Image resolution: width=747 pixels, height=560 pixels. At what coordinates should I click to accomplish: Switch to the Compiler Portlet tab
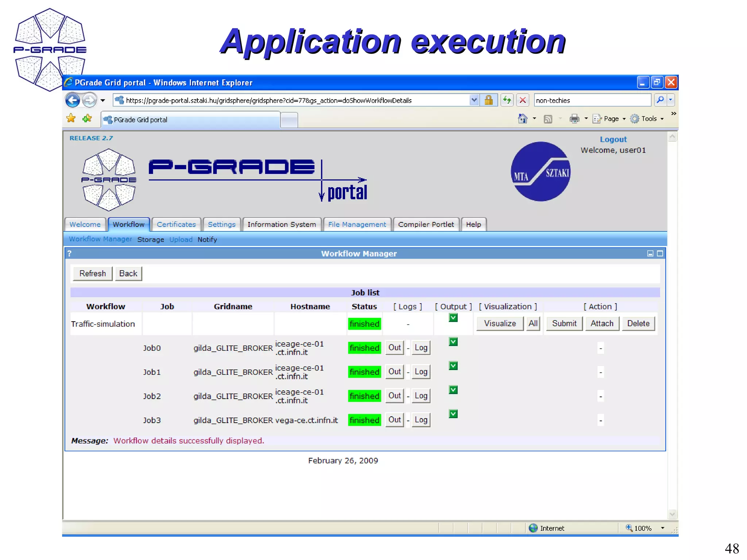coord(426,225)
